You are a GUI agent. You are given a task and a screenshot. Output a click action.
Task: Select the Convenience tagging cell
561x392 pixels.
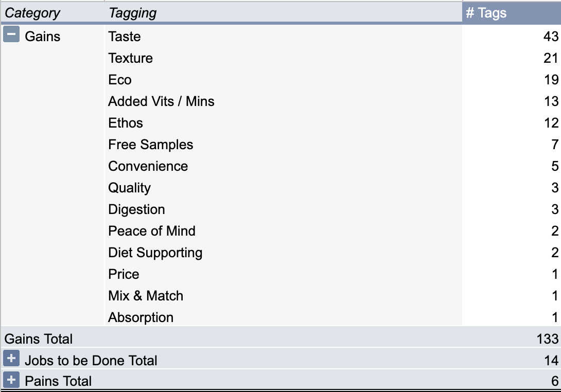pos(148,166)
